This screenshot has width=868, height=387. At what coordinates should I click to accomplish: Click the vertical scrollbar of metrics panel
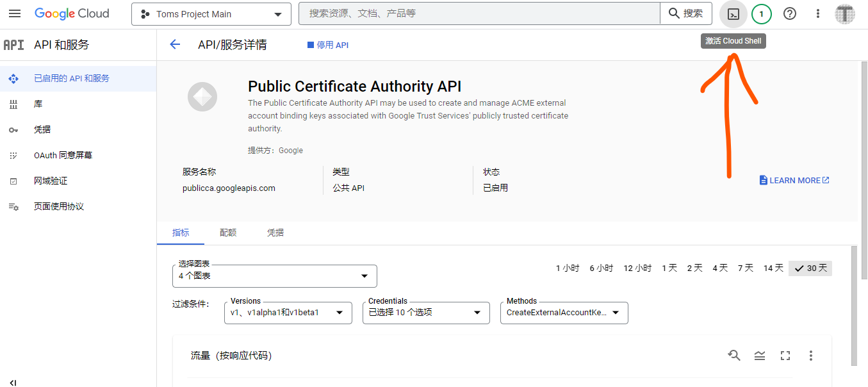[854, 306]
